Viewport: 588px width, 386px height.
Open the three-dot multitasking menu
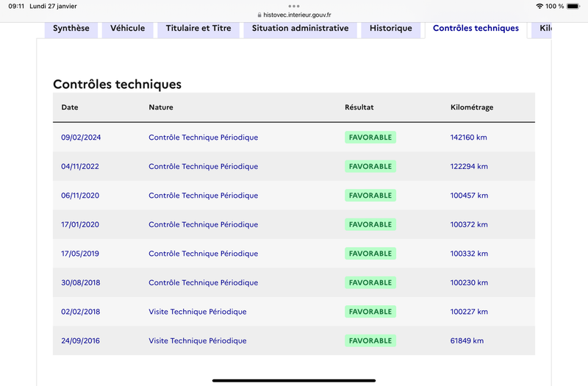294,6
